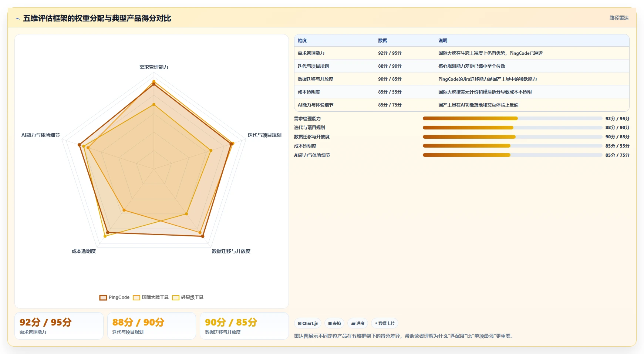Image resolution: width=644 pixels, height=354 pixels.
Task: Click the small icon before the chart title
Action: pos(17,18)
